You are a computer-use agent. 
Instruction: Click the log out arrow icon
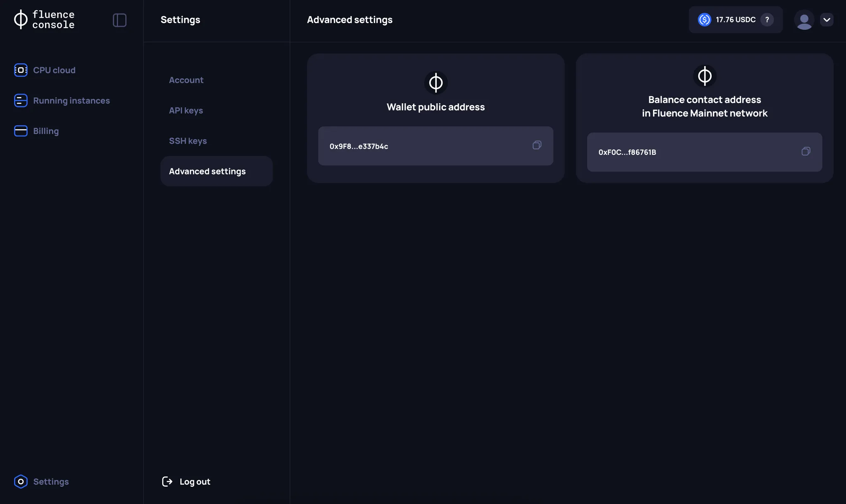coord(167,481)
